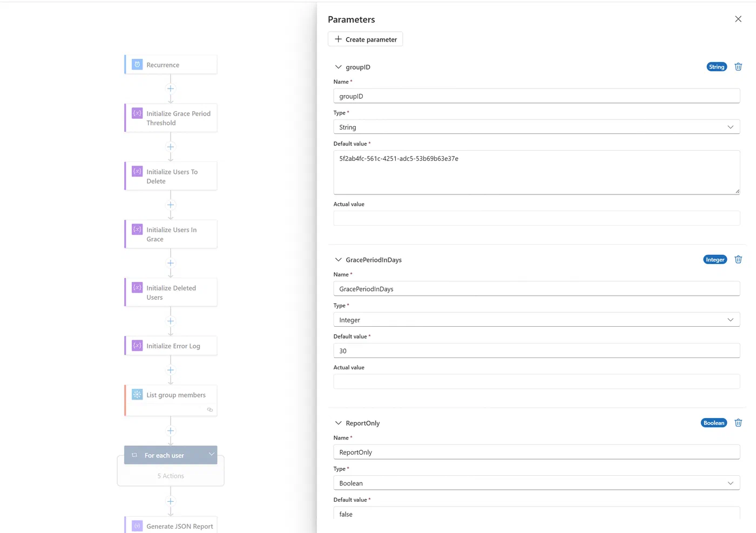Screen dimensions: 756x533
Task: Open the Type dropdown for groupID
Action: tap(537, 127)
